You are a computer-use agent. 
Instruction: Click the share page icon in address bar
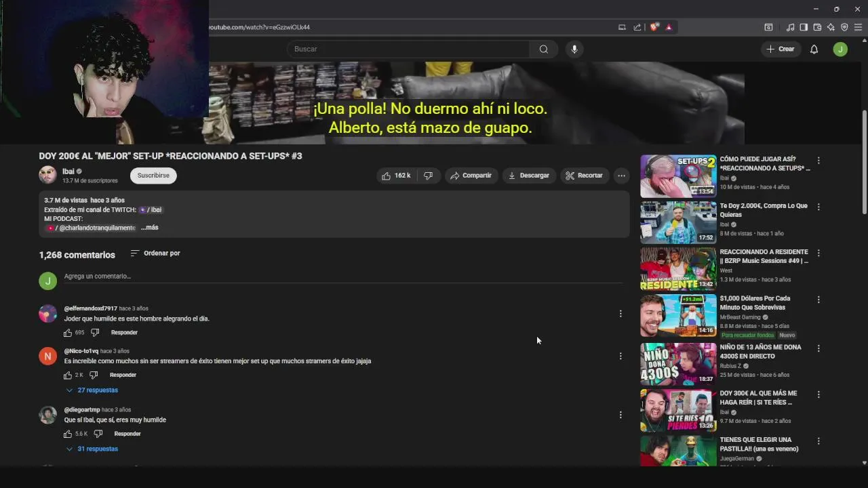(637, 27)
